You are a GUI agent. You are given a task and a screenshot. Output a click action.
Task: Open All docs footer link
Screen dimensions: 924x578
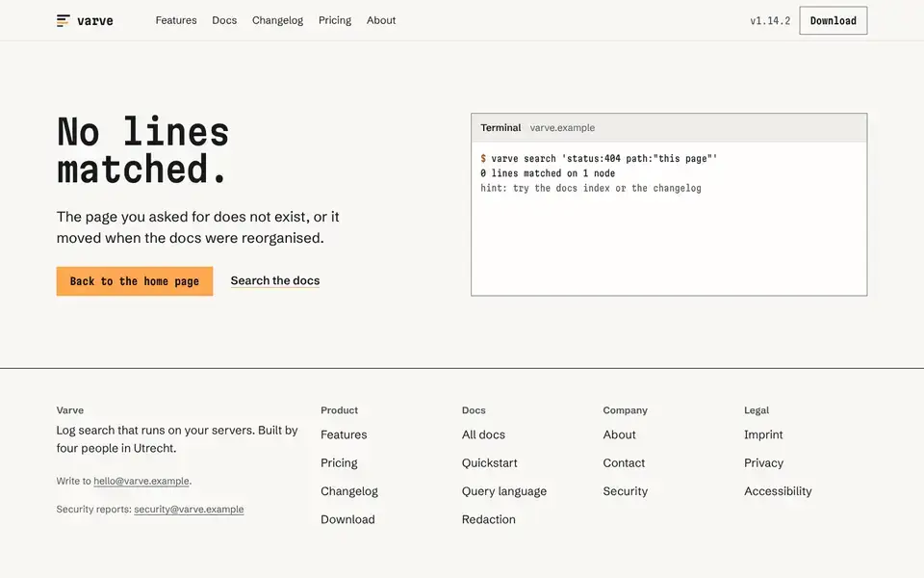tap(483, 434)
